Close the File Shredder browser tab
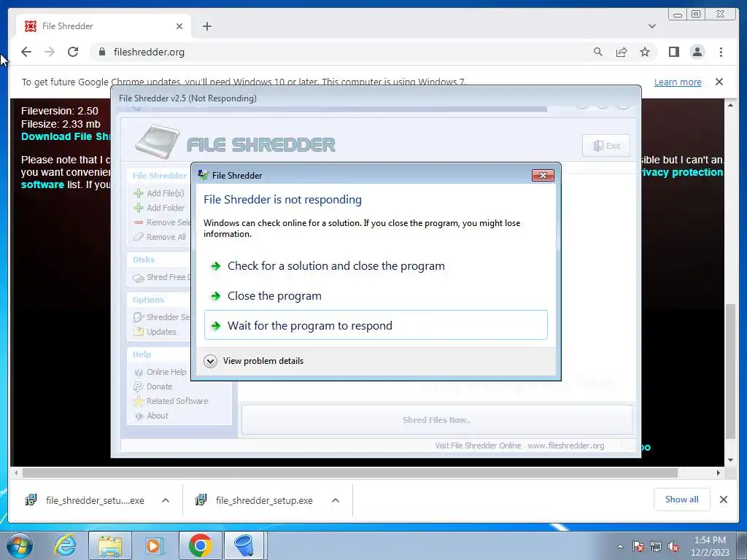This screenshot has width=747, height=560. (179, 26)
